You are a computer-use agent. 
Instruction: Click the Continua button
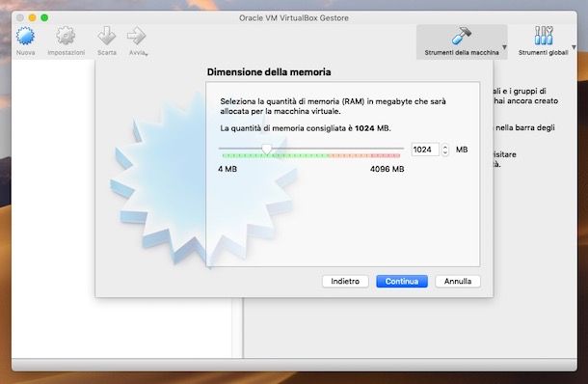[x=402, y=281]
